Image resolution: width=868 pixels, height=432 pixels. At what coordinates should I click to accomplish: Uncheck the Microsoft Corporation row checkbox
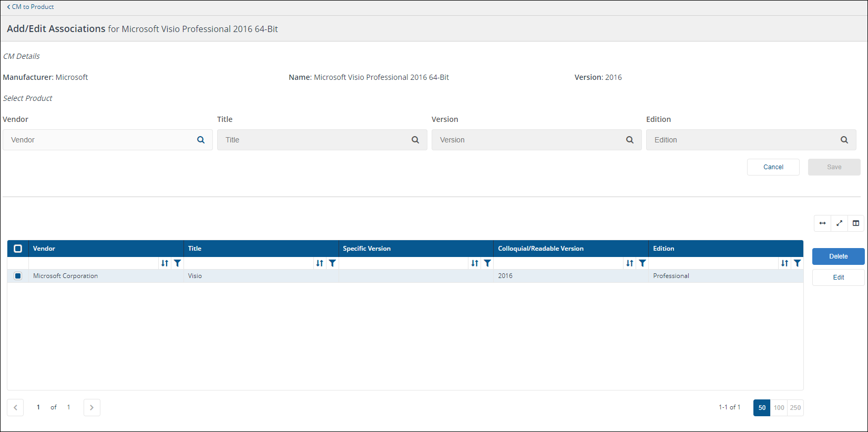[x=18, y=276]
